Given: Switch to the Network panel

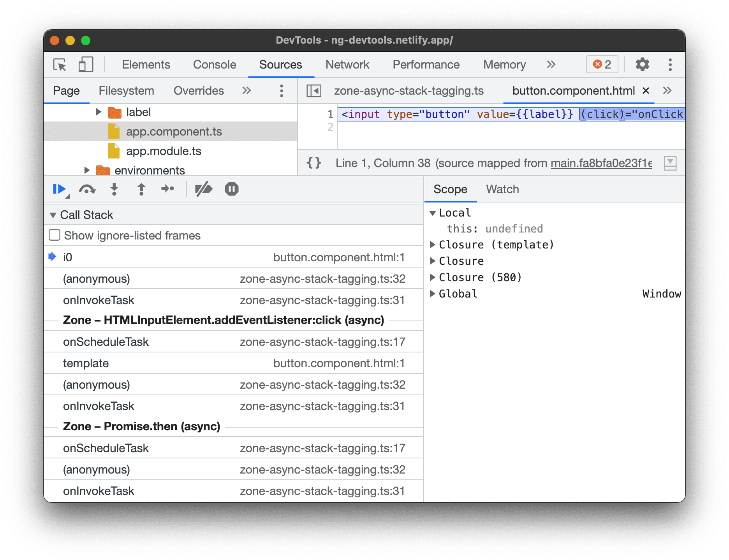Looking at the screenshot, I should tap(347, 64).
